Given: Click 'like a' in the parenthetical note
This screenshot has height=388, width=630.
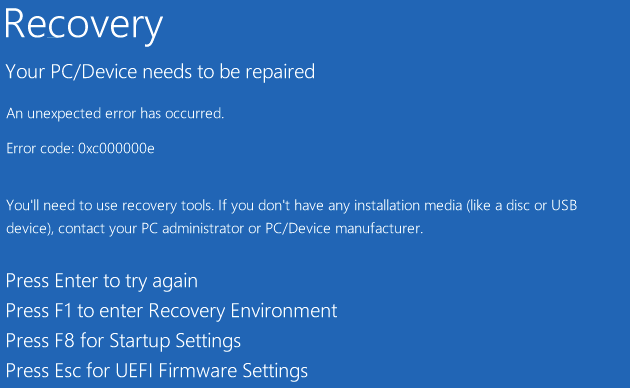Looking at the screenshot, I should (x=485, y=206).
